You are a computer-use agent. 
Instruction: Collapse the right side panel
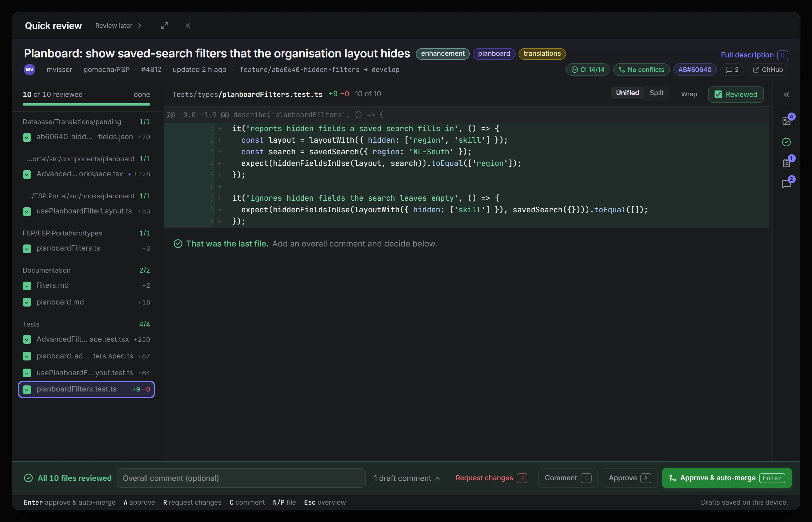click(786, 95)
